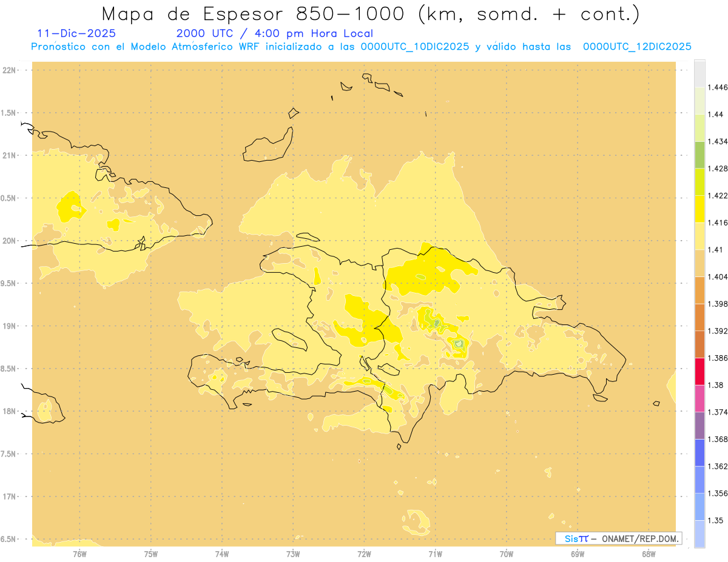Click the longitude label '72W'
The width and height of the screenshot is (728, 562).
(x=364, y=554)
